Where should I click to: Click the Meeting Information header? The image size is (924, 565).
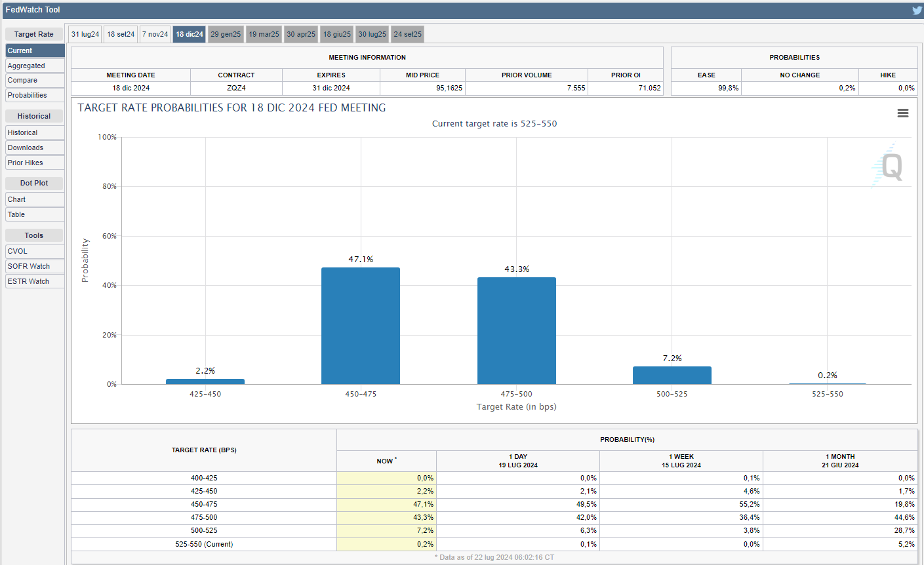pyautogui.click(x=367, y=58)
